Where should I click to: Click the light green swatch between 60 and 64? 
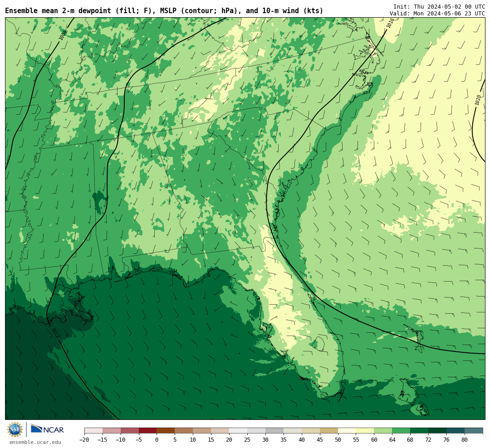tap(383, 431)
